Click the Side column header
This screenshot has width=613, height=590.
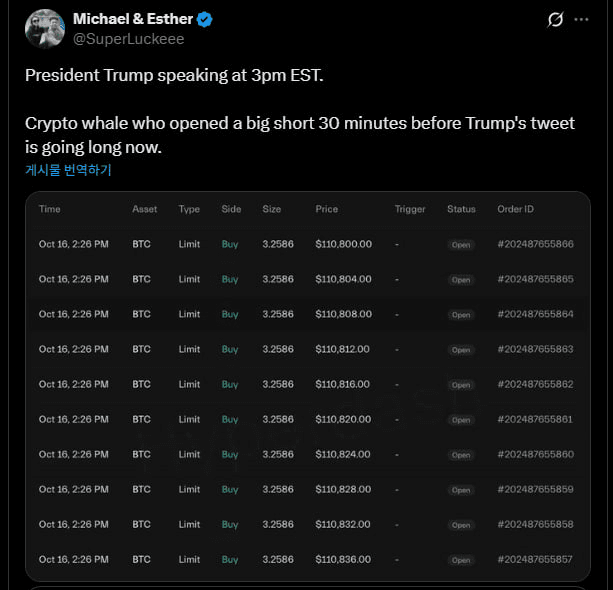point(231,209)
